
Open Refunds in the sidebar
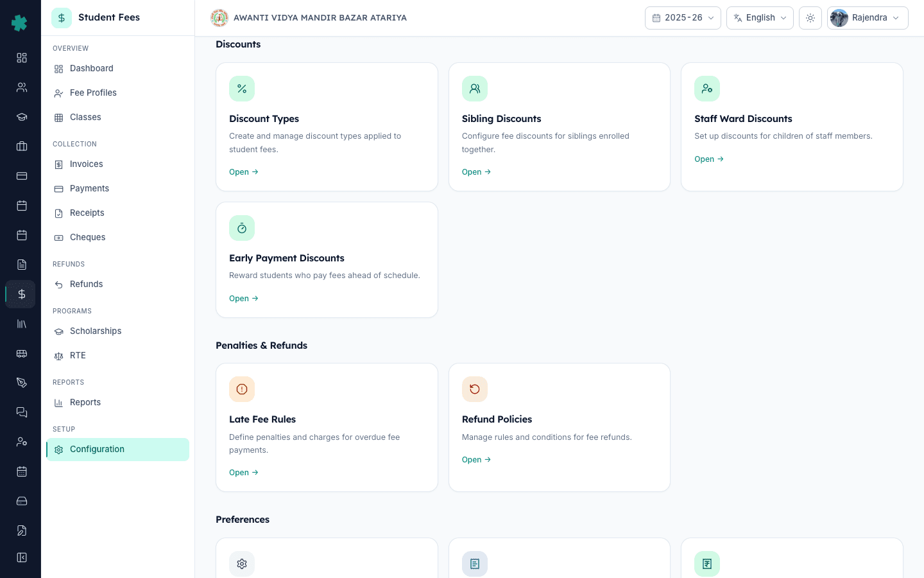pos(117,285)
